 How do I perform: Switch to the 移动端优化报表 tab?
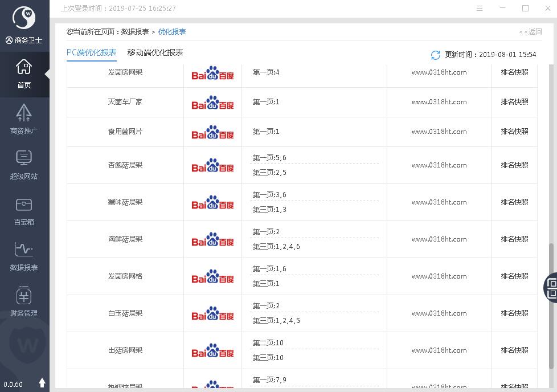click(x=155, y=52)
